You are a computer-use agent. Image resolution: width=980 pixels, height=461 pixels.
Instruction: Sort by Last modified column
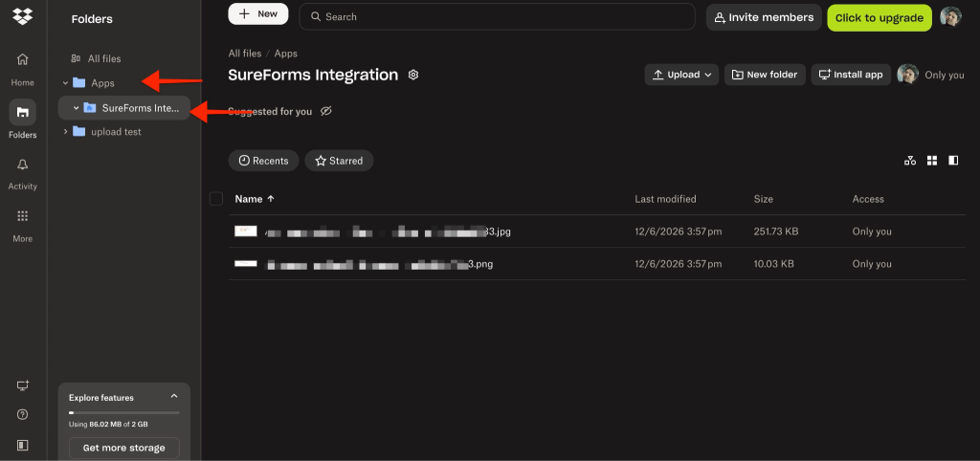[665, 199]
